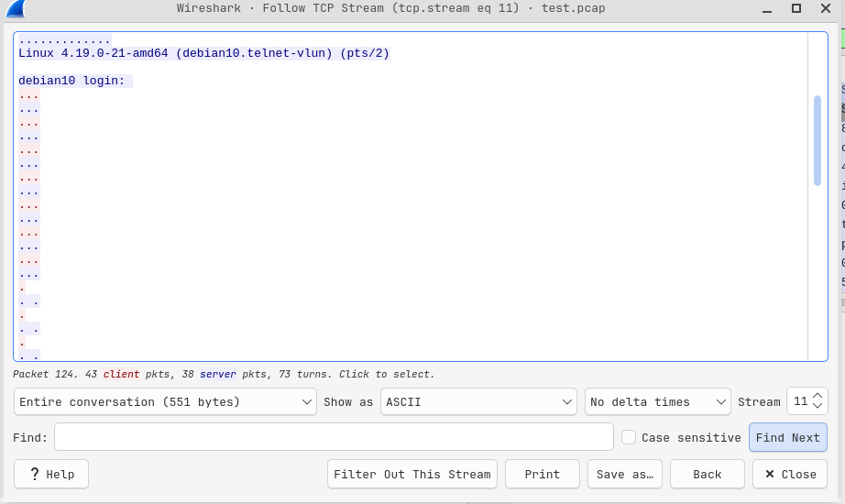Click the stream content vertical scrollbar thumb
Image resolution: width=845 pixels, height=504 pixels.
tap(817, 141)
